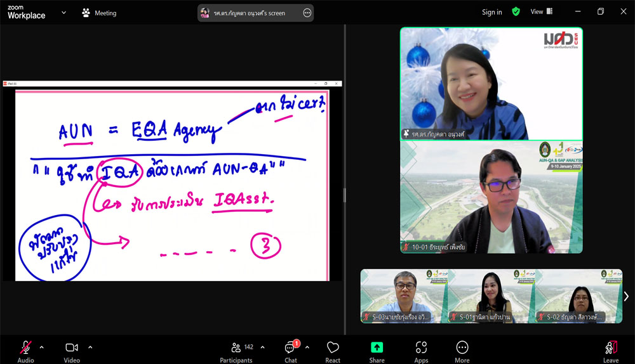The image size is (635, 364).
Task: Show next participants with right arrow
Action: [x=626, y=296]
